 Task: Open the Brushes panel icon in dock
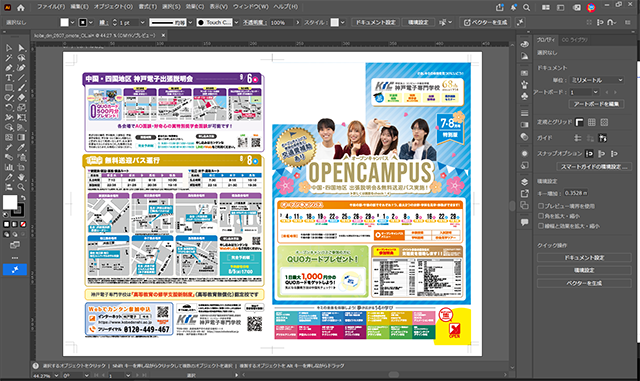[524, 85]
